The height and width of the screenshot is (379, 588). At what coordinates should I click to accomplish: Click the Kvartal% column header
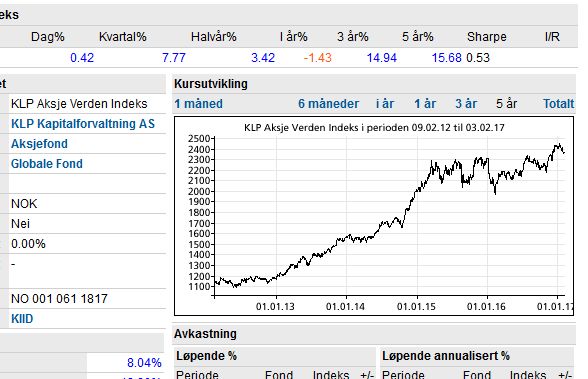pos(123,37)
